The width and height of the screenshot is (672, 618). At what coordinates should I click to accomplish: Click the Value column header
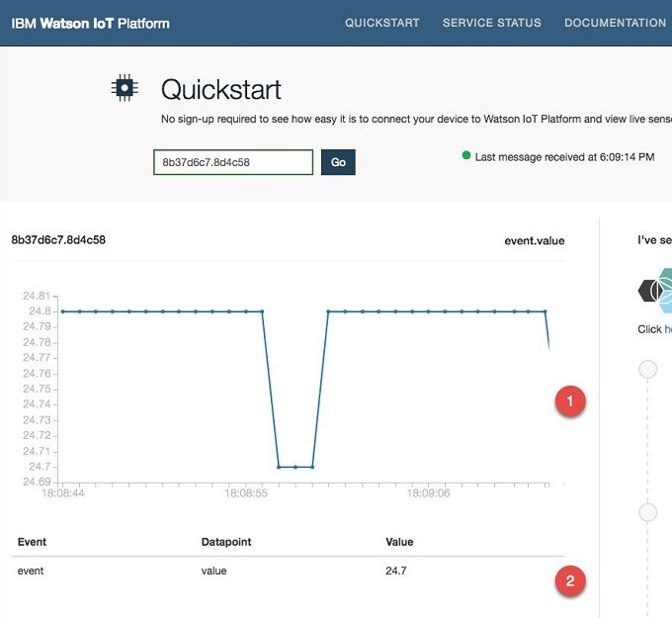399,542
